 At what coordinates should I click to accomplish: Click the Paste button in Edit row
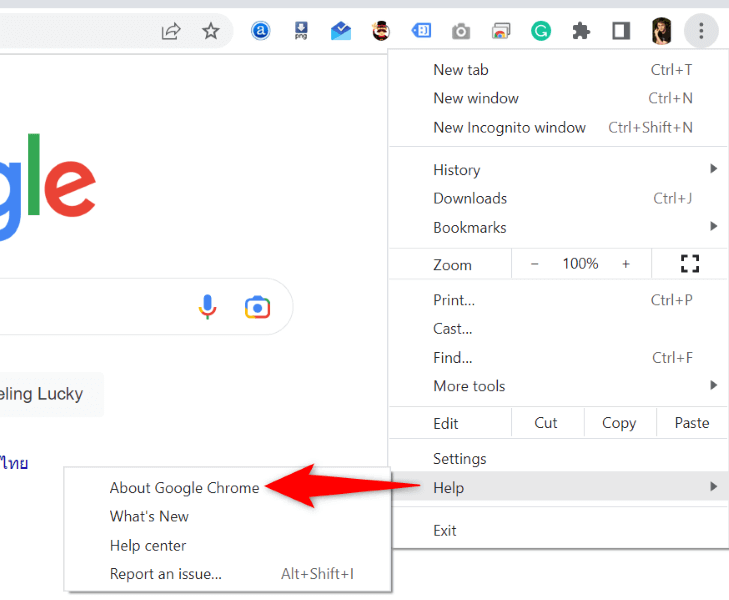point(691,423)
